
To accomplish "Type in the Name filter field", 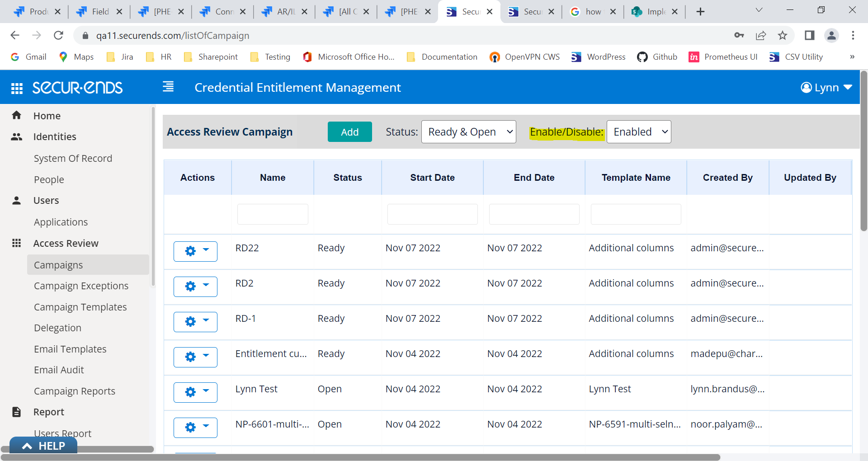I will point(272,214).
